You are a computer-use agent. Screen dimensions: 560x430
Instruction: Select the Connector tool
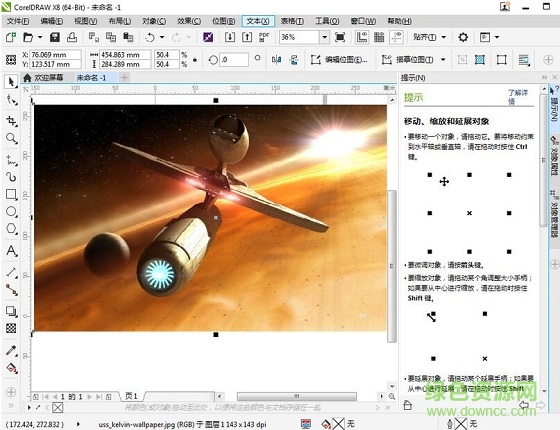pos(11,290)
